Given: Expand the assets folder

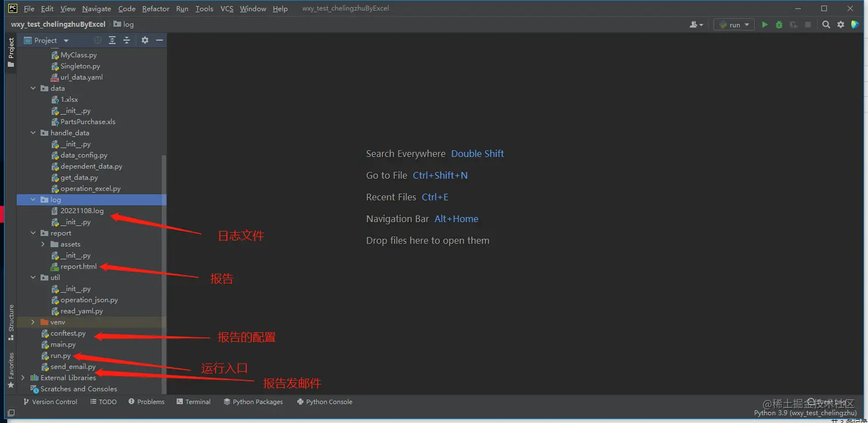Looking at the screenshot, I should [x=43, y=244].
